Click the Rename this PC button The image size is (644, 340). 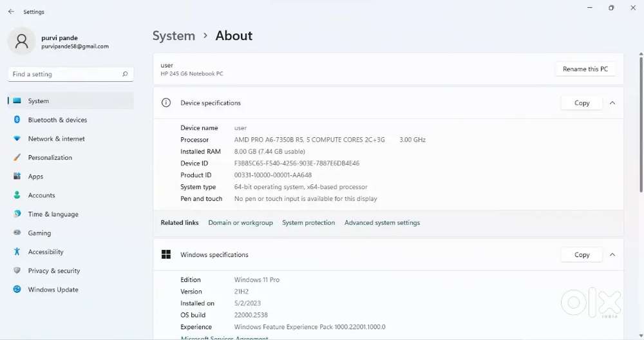pyautogui.click(x=585, y=69)
